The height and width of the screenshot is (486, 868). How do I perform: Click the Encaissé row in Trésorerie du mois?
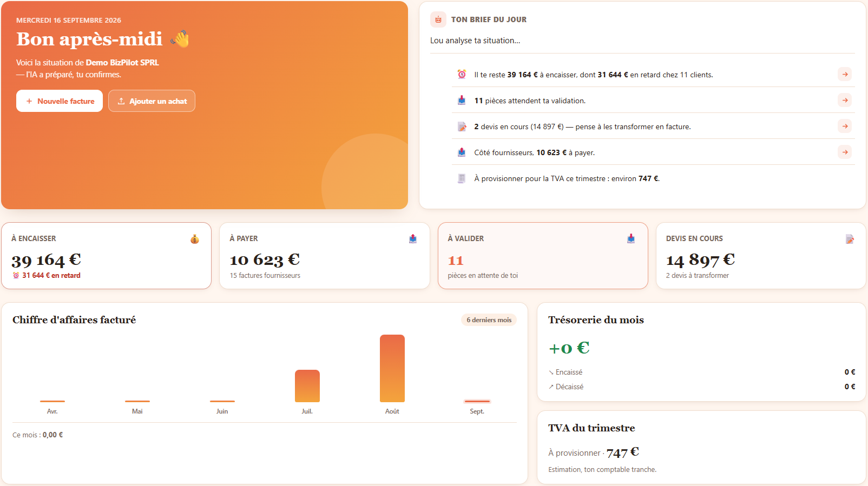tap(702, 372)
